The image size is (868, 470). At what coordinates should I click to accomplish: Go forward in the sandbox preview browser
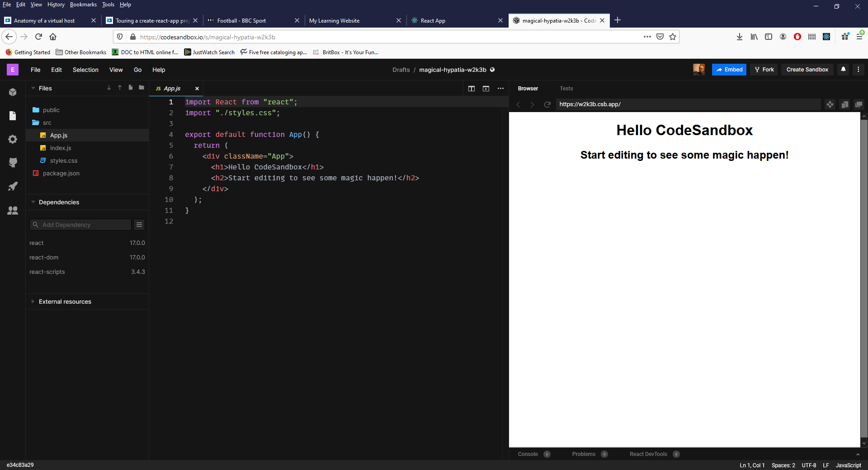pos(533,104)
